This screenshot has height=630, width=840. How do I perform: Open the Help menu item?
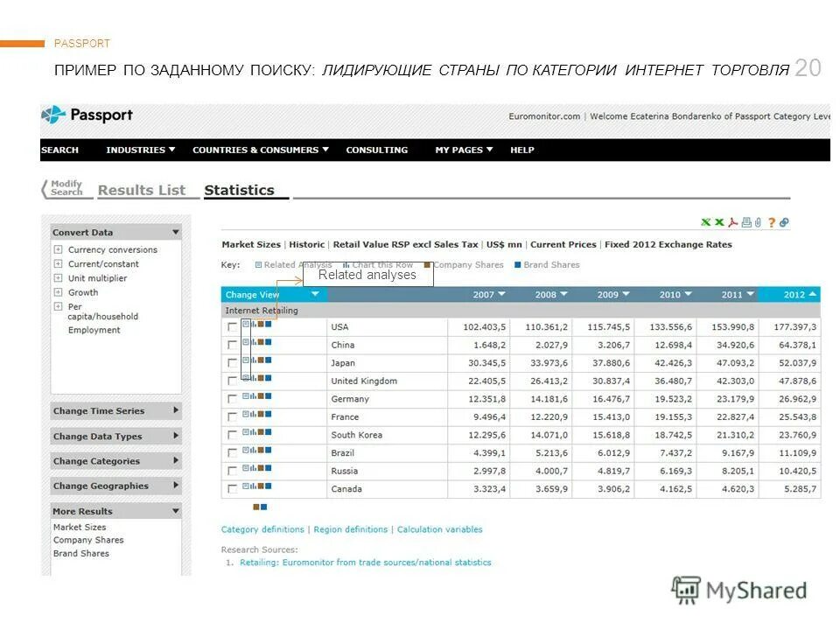[x=521, y=150]
